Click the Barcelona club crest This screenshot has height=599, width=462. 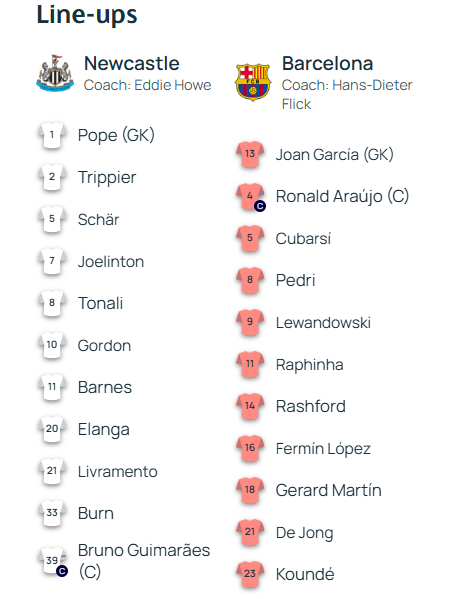click(x=253, y=82)
